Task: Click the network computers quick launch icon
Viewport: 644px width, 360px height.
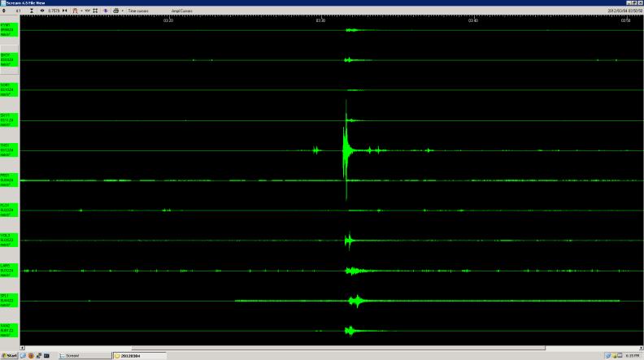Action: (38, 355)
